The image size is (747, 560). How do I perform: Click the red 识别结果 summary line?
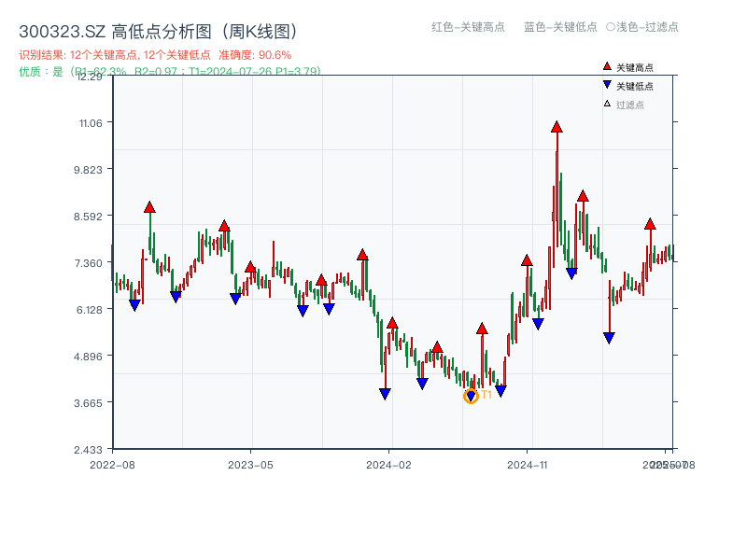155,55
